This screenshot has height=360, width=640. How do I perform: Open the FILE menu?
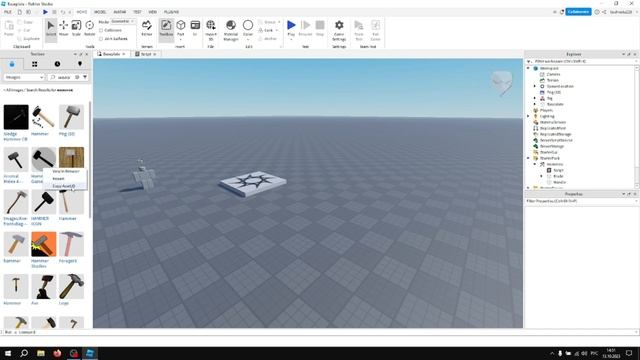click(8, 12)
